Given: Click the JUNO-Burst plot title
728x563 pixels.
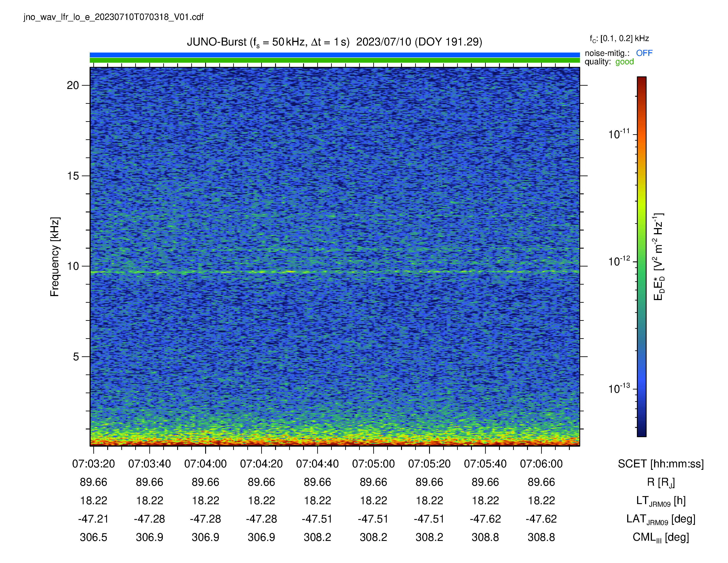Looking at the screenshot, I should click(334, 42).
